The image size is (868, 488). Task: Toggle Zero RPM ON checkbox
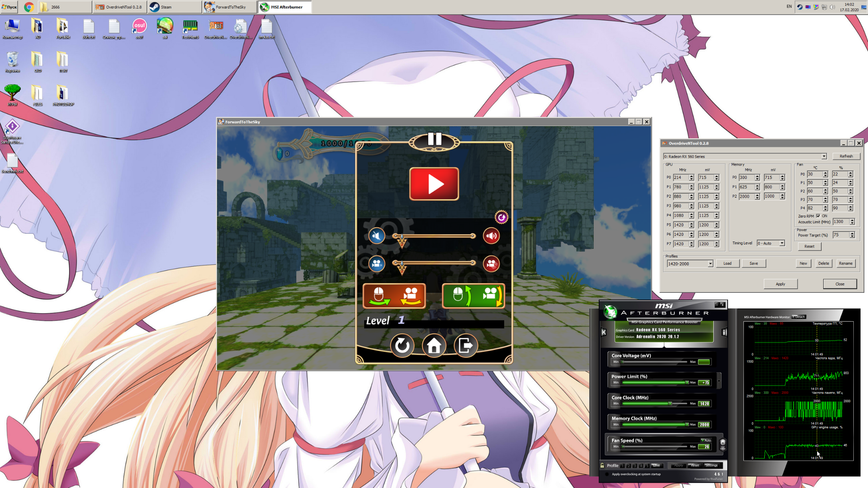pyautogui.click(x=818, y=216)
